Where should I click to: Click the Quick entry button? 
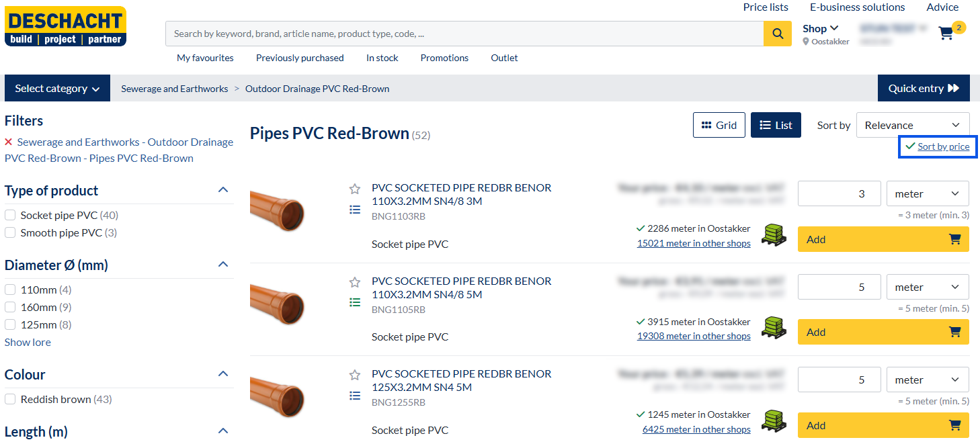[924, 89]
